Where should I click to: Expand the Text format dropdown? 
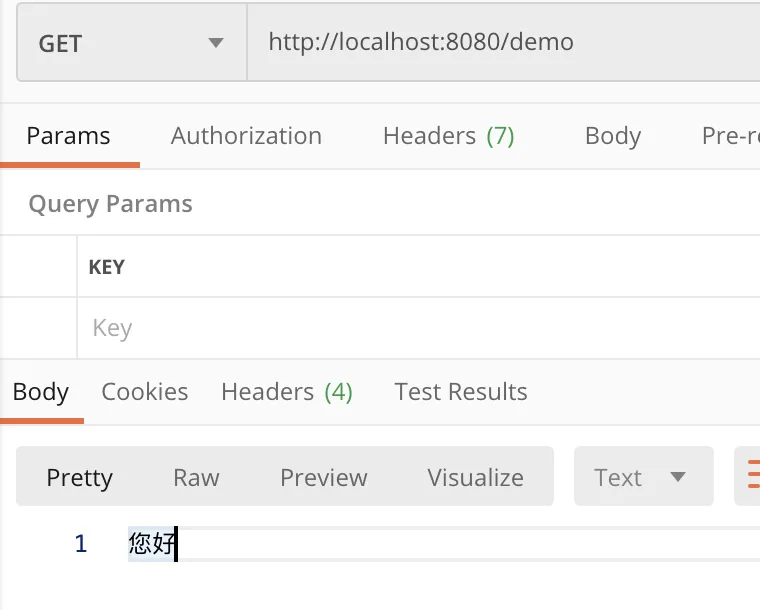point(642,477)
